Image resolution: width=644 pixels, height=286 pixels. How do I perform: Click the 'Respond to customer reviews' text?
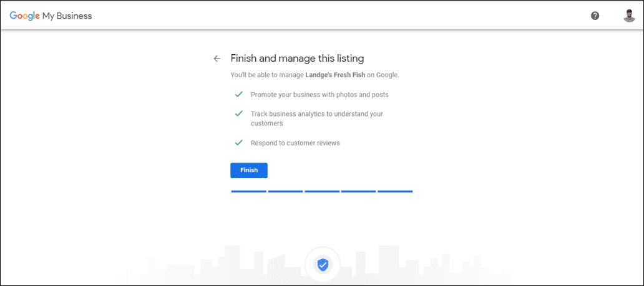point(295,143)
